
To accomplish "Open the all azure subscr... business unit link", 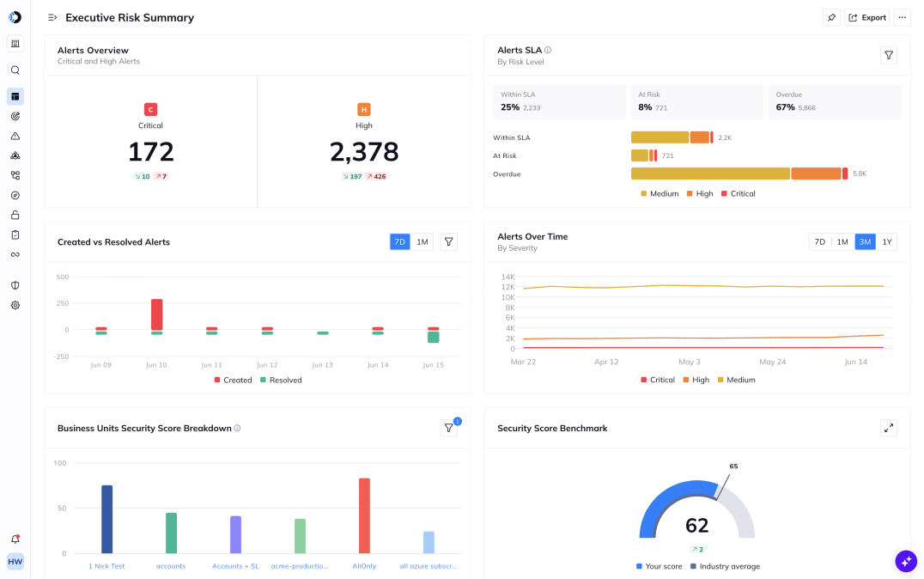I will click(x=429, y=566).
